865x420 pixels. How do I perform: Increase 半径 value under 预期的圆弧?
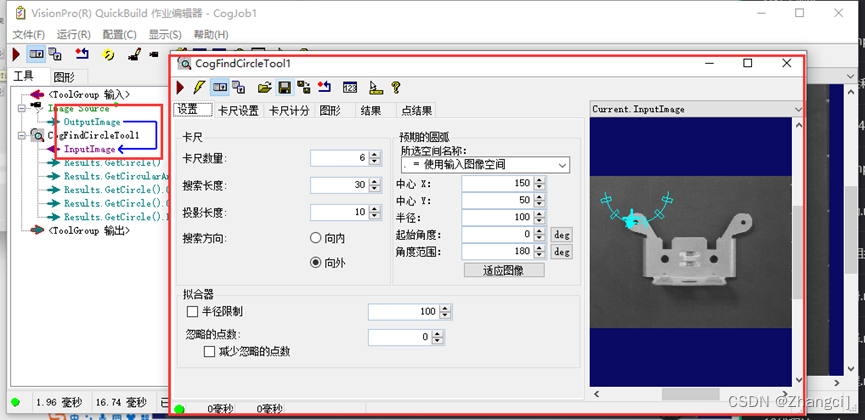click(x=539, y=214)
